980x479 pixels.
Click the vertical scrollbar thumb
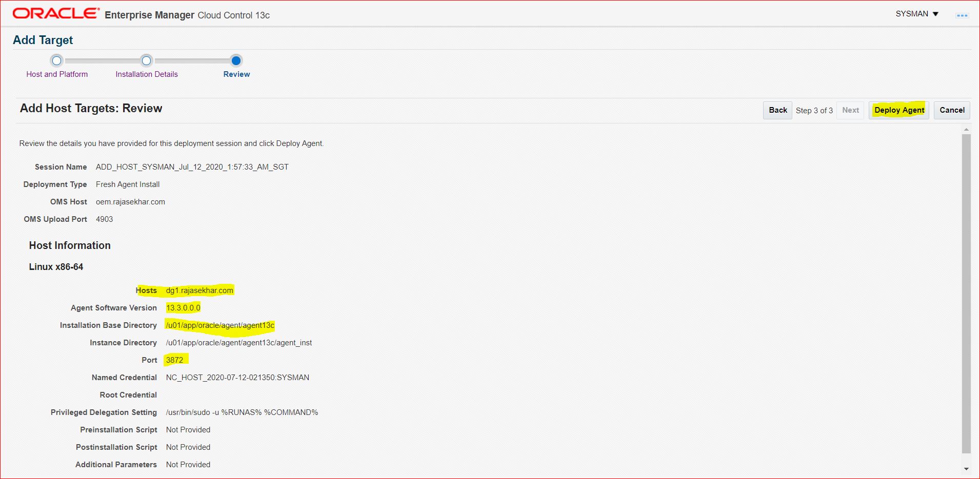coord(966,292)
